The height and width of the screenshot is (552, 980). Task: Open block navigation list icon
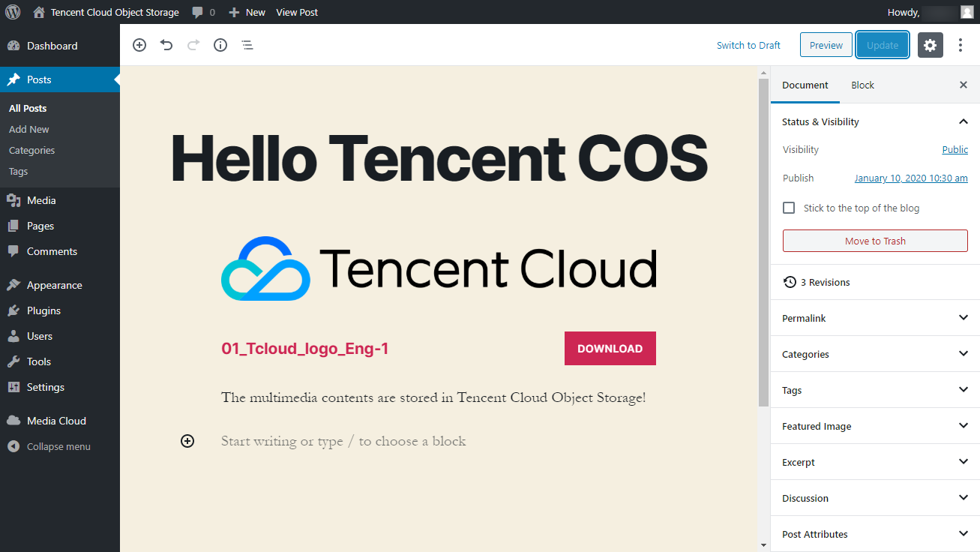click(x=247, y=45)
